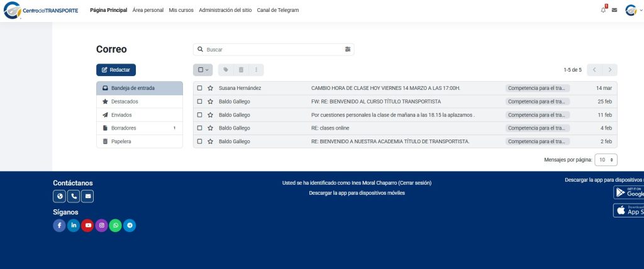Viewport: 644px width, 269px height.
Task: Click the phone contact icon
Action: pos(74,196)
